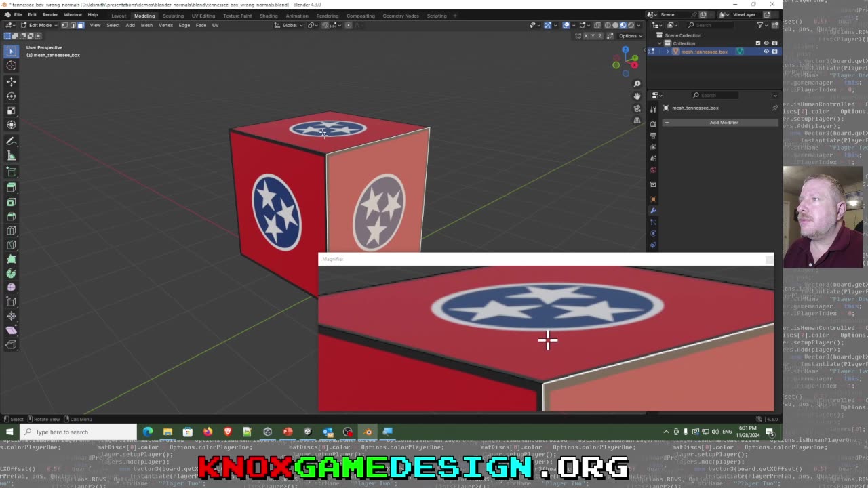Select the Edge Slide tool

[x=12, y=302]
